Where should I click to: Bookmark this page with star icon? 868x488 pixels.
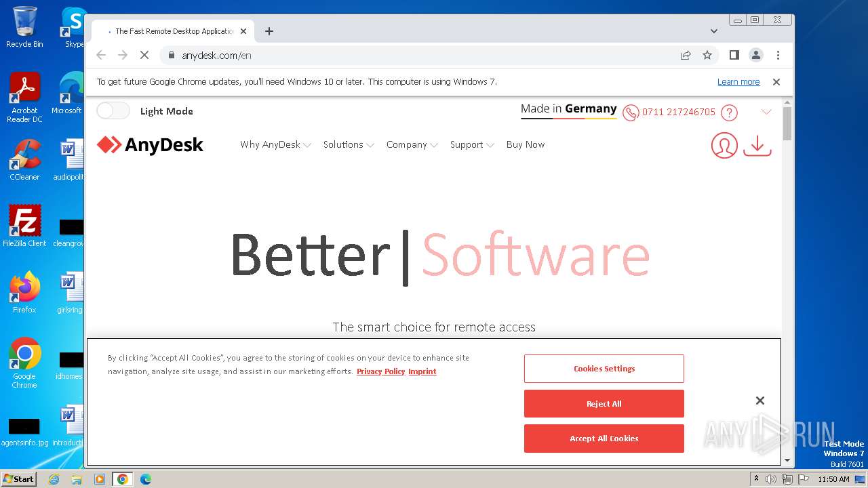707,55
